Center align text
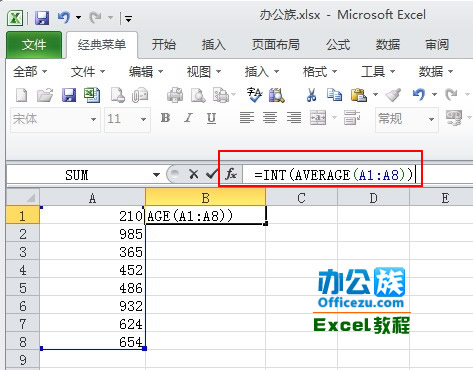This screenshot has width=473, height=370. tap(270, 118)
